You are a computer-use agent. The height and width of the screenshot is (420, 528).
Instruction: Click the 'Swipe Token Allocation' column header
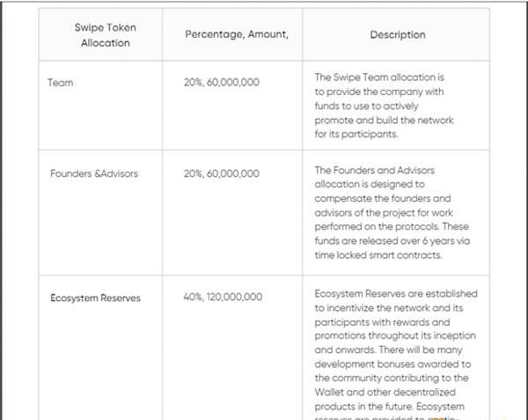[105, 35]
